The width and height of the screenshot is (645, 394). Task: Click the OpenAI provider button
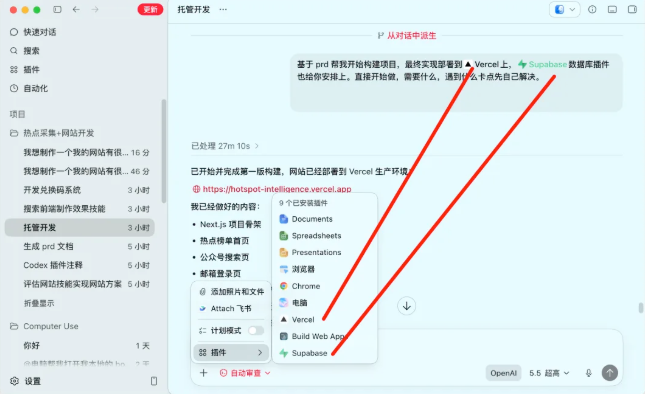click(x=503, y=373)
